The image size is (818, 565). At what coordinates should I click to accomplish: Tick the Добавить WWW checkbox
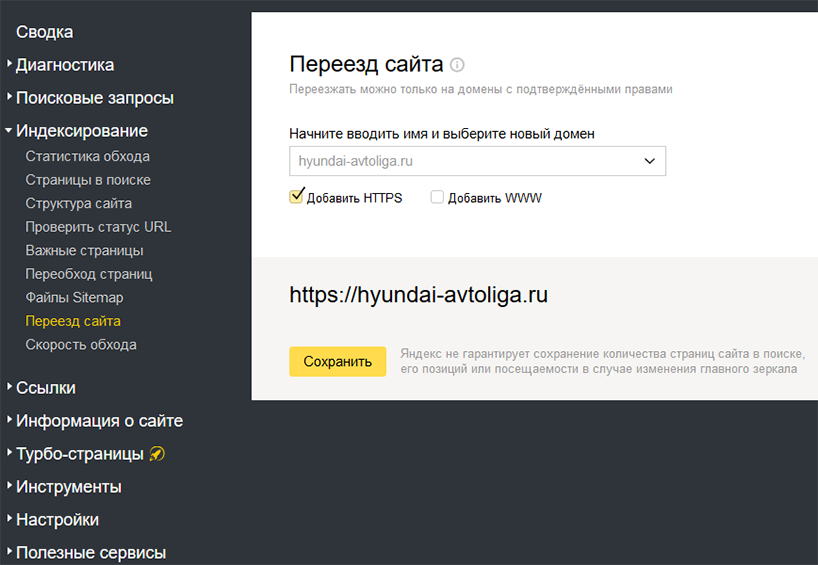[437, 197]
